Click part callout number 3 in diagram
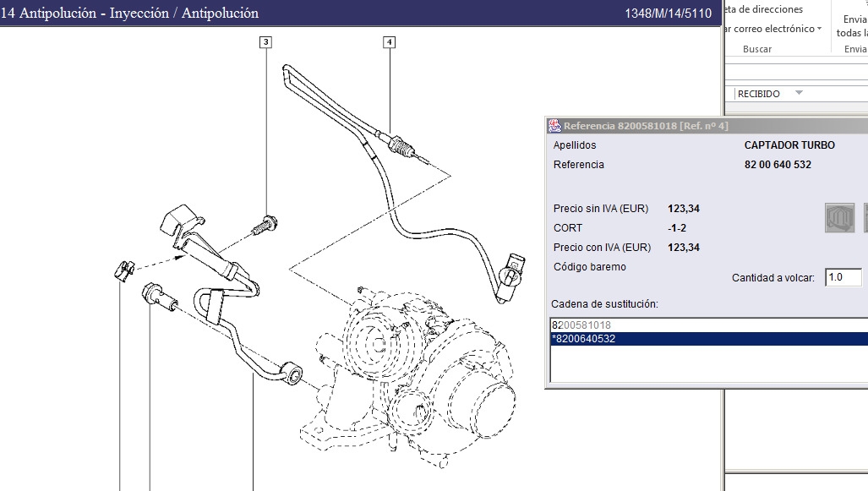The image size is (868, 491). click(265, 42)
